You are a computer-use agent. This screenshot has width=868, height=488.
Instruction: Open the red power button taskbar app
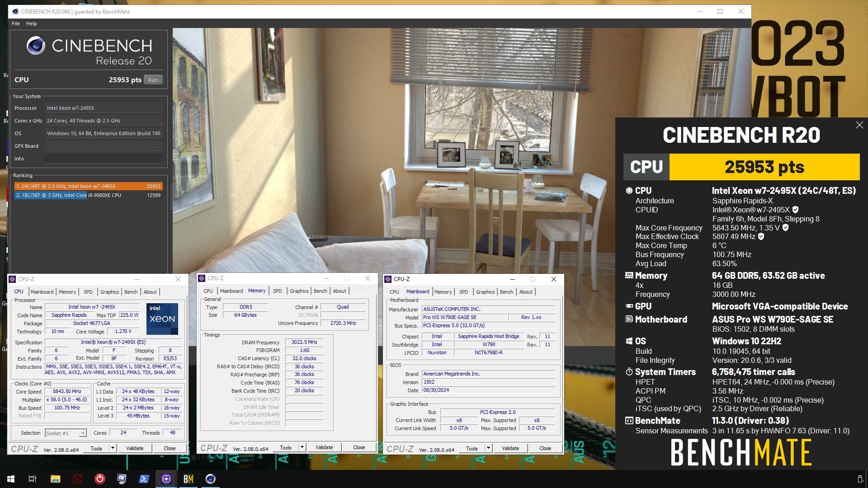(x=99, y=479)
